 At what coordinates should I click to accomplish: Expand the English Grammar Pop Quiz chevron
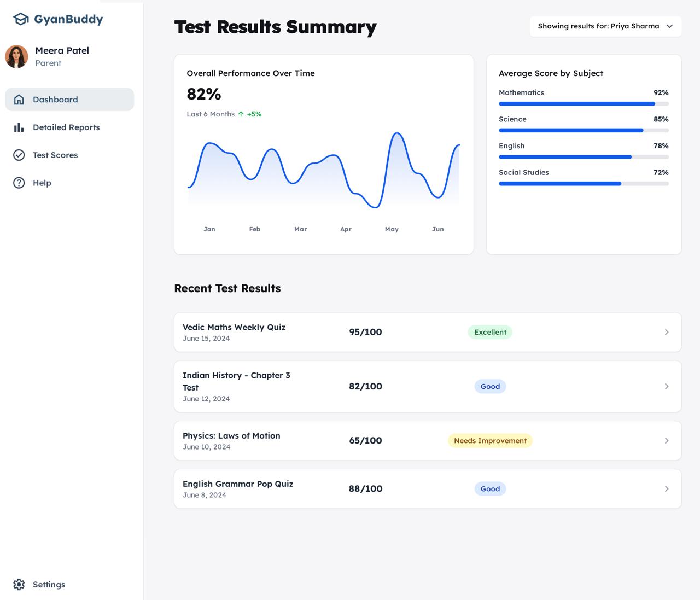click(666, 489)
